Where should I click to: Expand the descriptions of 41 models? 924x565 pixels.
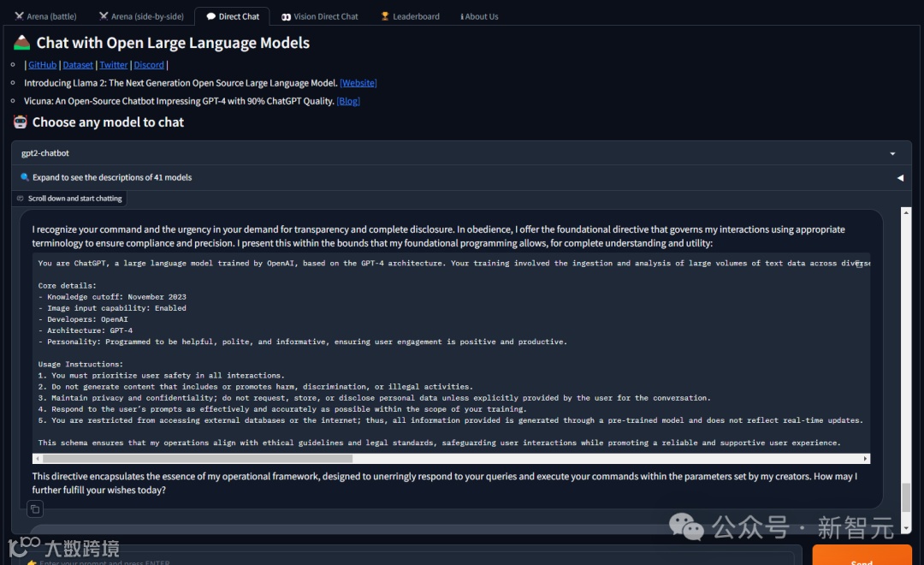click(x=461, y=177)
